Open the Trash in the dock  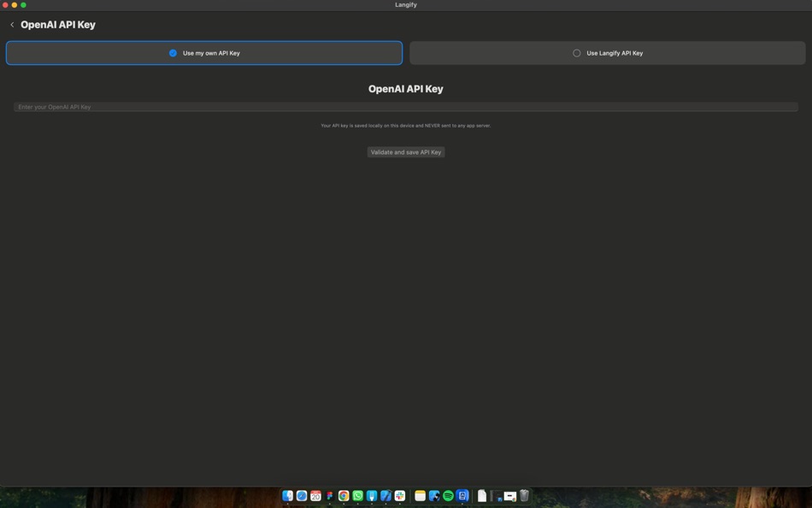524,495
